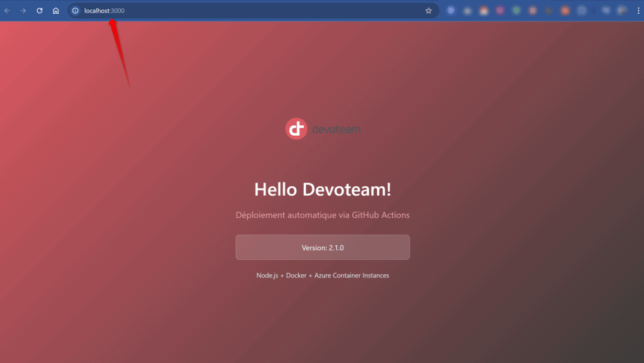Click the pink extension icon near the menu
Viewport: 644px width, 363px height.
pos(499,10)
